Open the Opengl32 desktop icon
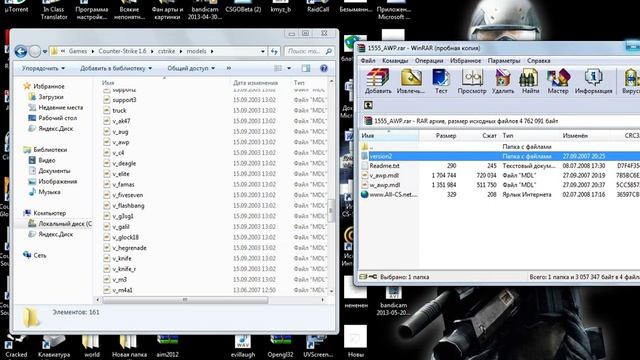640x360 pixels. tap(280, 346)
